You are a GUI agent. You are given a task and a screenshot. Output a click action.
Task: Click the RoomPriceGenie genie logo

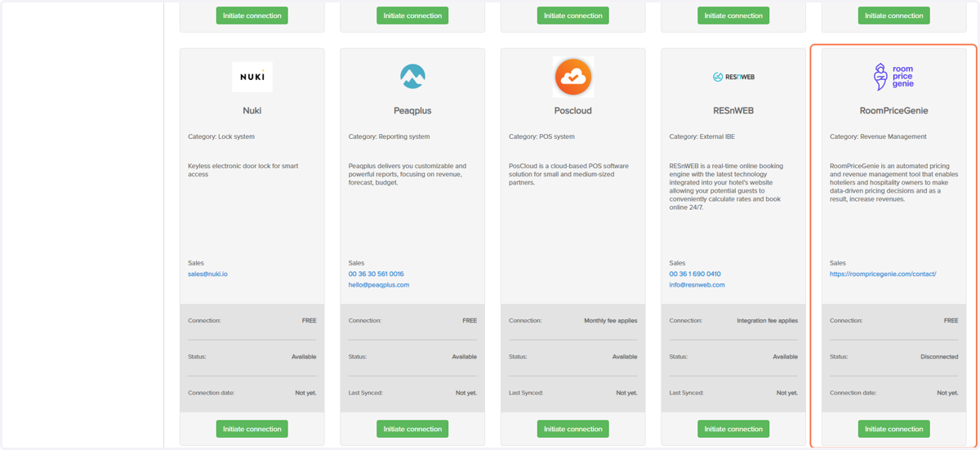pos(893,77)
